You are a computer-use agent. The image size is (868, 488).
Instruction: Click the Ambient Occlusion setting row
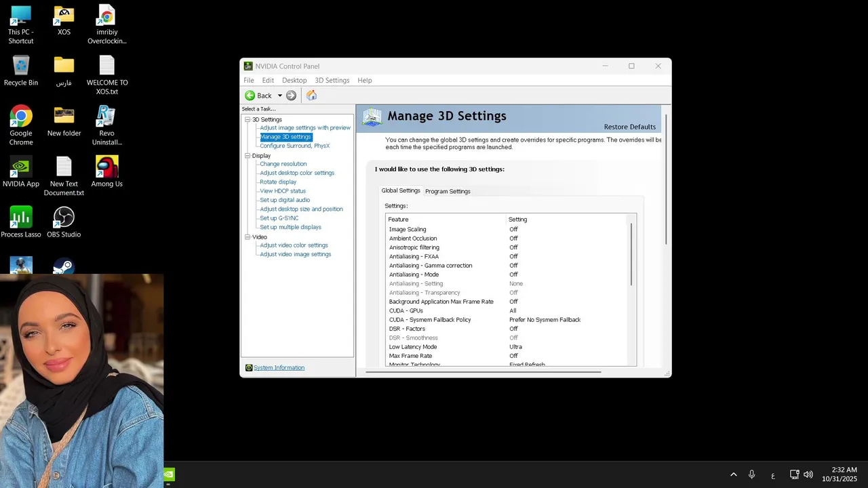507,239
